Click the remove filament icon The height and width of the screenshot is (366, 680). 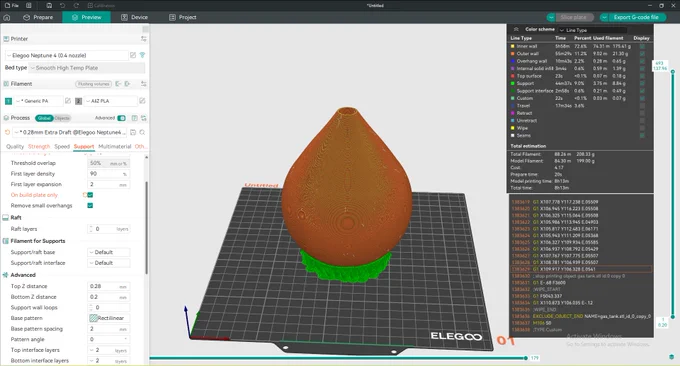[118, 84]
